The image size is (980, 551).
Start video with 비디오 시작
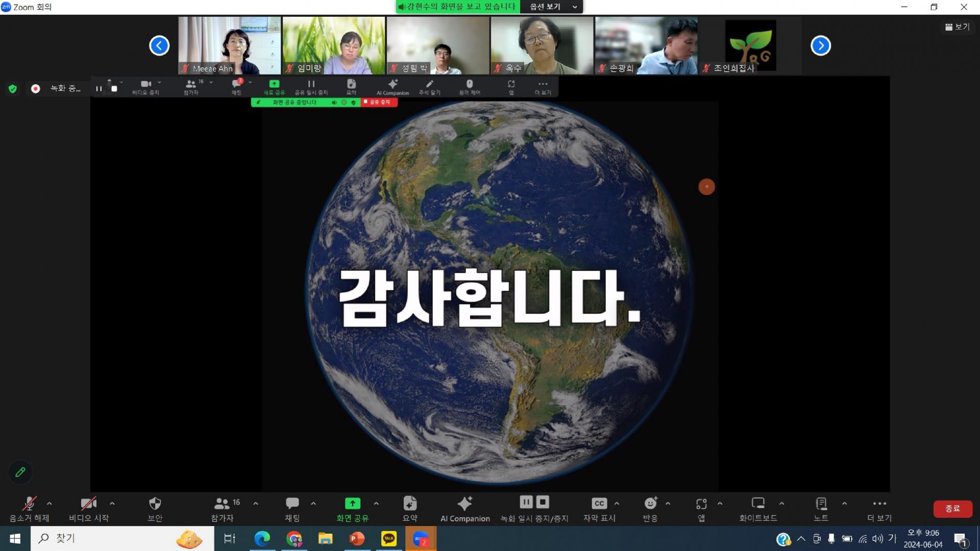(x=89, y=509)
